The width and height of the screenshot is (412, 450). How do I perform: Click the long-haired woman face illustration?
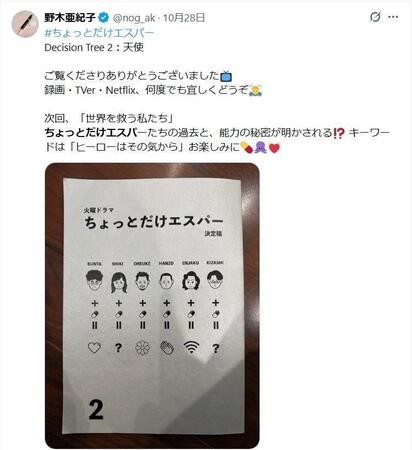tap(119, 282)
